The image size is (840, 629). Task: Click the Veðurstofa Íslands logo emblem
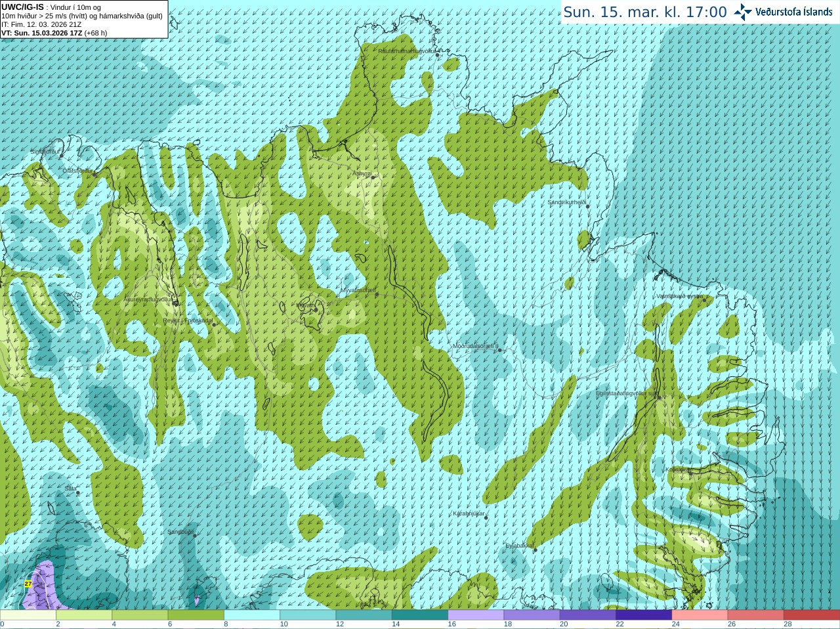point(743,12)
